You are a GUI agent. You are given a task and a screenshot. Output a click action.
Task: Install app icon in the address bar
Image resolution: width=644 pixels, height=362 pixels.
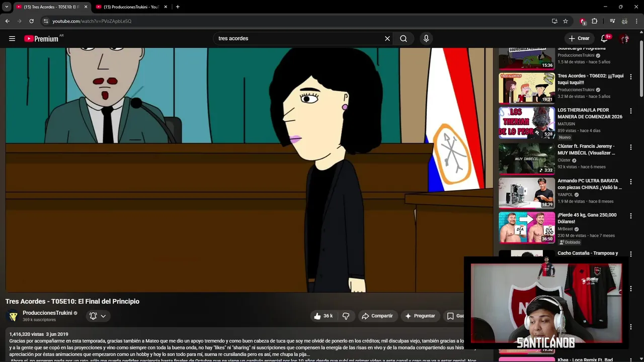[x=554, y=21]
